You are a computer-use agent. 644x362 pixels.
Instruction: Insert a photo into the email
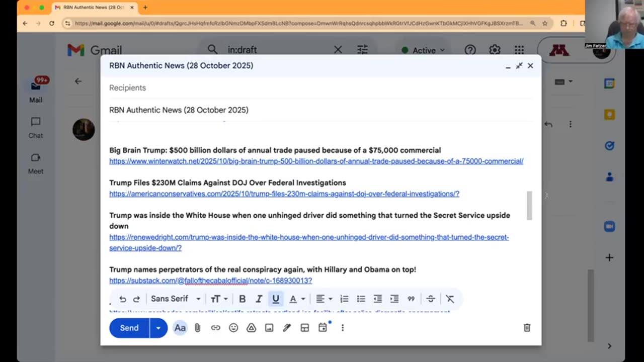click(x=269, y=328)
